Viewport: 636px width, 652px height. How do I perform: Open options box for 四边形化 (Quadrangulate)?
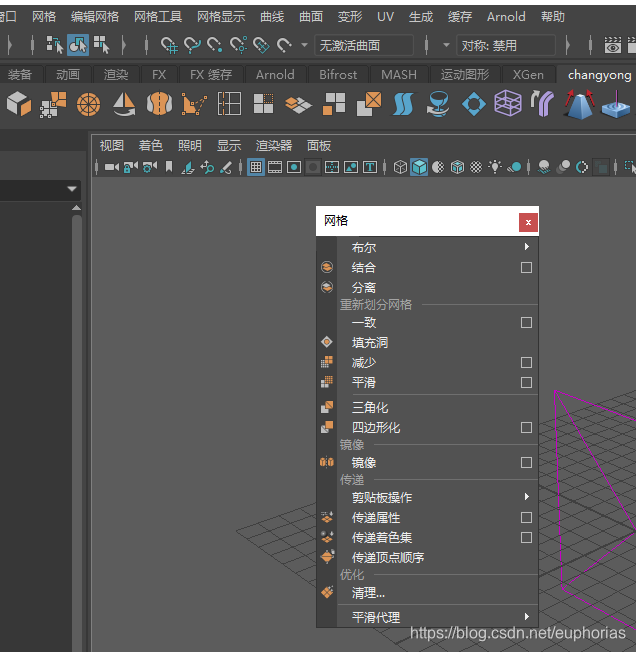526,427
